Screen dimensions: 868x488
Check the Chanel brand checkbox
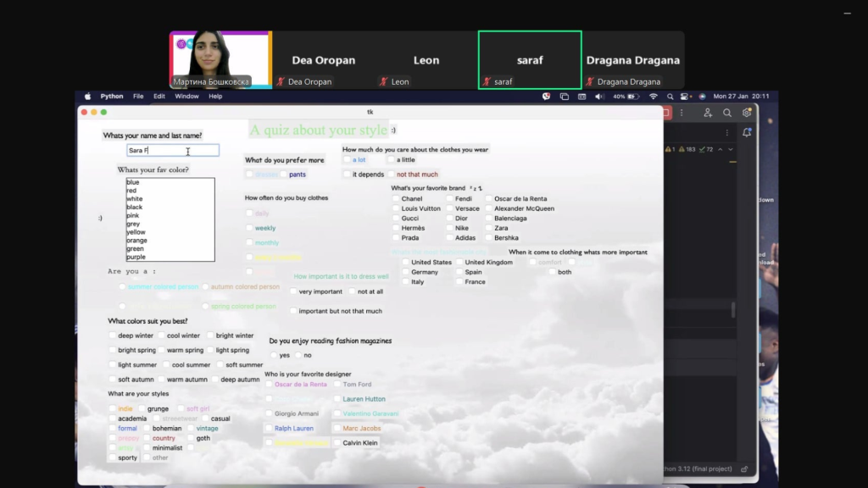pyautogui.click(x=396, y=199)
